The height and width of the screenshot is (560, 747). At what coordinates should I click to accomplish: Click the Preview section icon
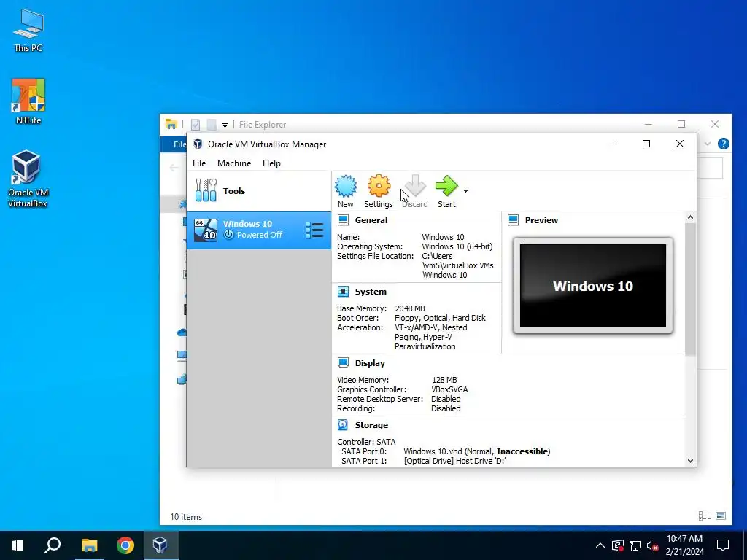point(513,219)
